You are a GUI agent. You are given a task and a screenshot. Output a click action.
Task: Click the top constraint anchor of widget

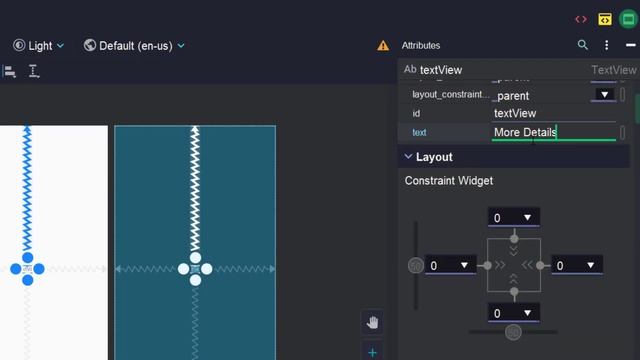(514, 238)
